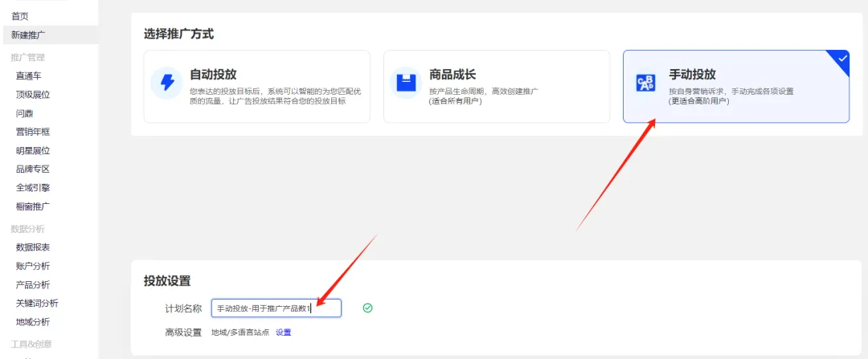Click the 工具&创意 section header
The image size is (868, 359).
tap(31, 344)
